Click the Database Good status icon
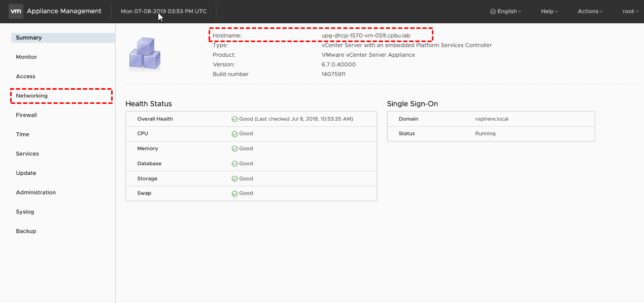644x303 pixels. point(234,164)
